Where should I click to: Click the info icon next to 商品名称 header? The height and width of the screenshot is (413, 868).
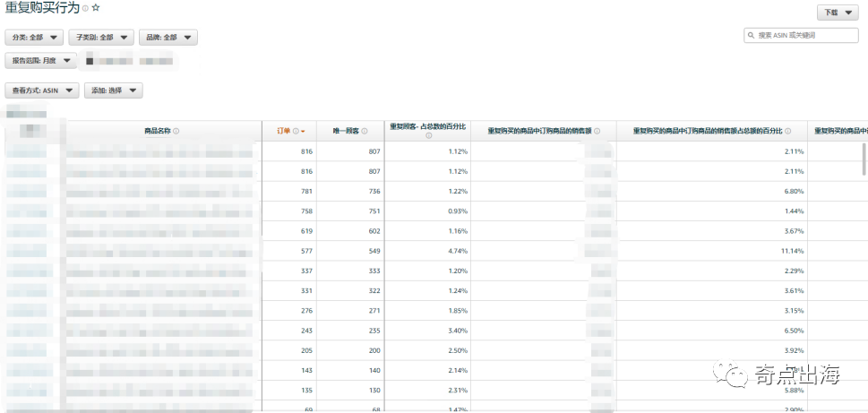pos(176,131)
